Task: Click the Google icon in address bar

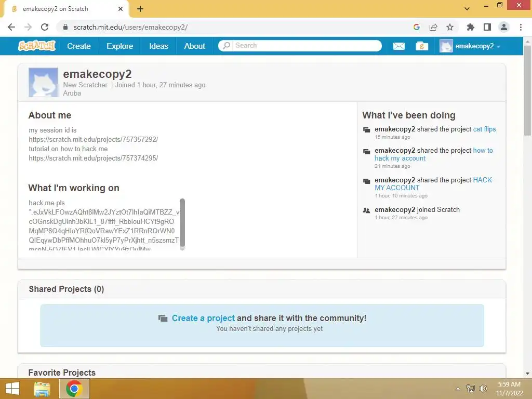Action: coord(417,27)
